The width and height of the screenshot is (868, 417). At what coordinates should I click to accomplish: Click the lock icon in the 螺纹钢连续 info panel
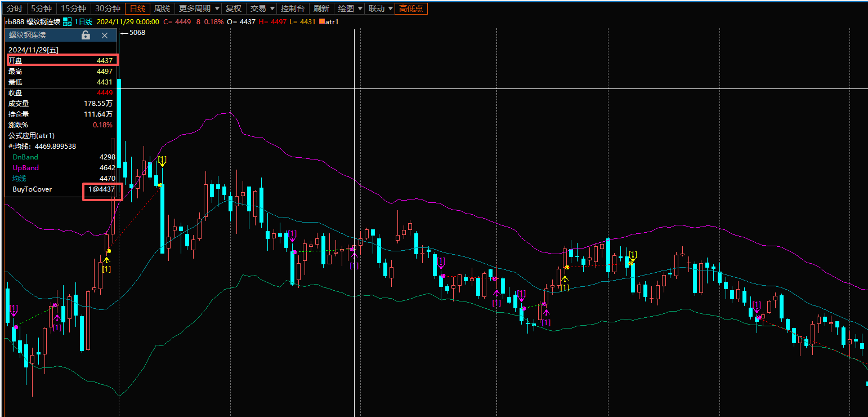86,35
